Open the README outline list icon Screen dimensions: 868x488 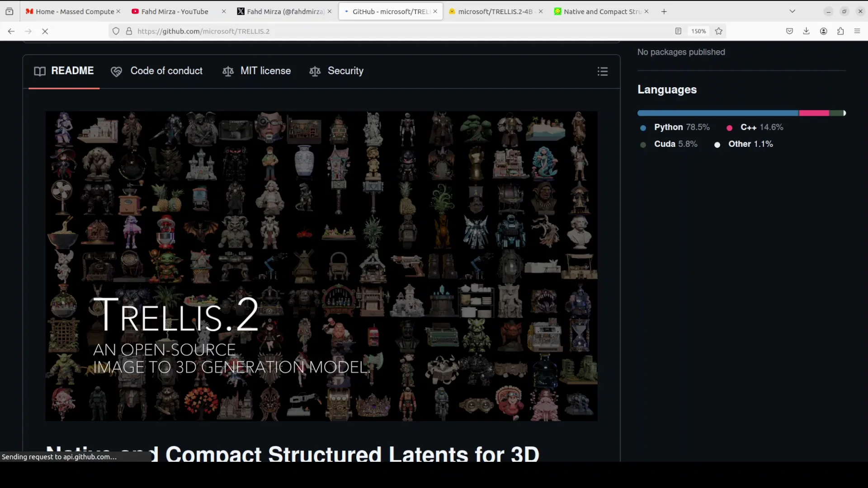coord(602,71)
